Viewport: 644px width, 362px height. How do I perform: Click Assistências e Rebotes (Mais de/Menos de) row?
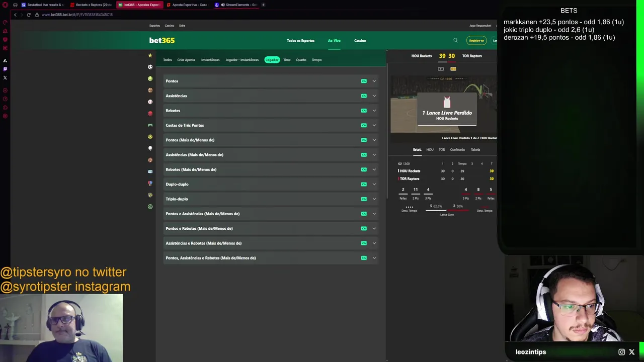pos(271,243)
